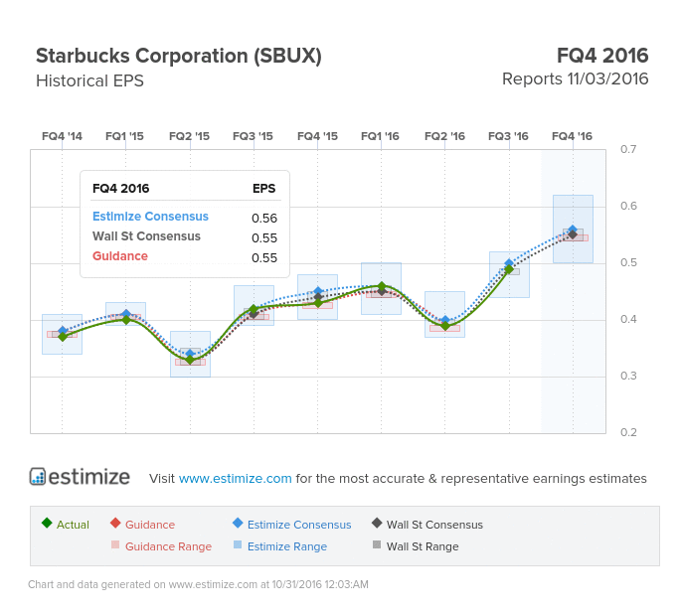This screenshot has height=616, width=681.
Task: Toggle the Guidance Range legend label
Action: coord(169,546)
